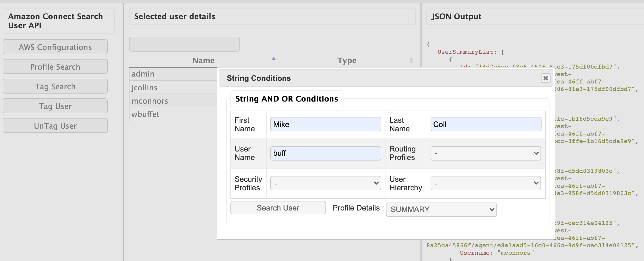
Task: Open the User Hierarchy dropdown
Action: click(x=486, y=183)
